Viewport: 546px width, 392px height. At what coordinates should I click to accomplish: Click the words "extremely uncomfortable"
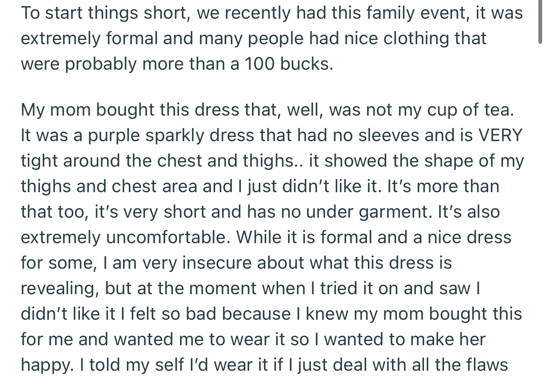tap(124, 237)
